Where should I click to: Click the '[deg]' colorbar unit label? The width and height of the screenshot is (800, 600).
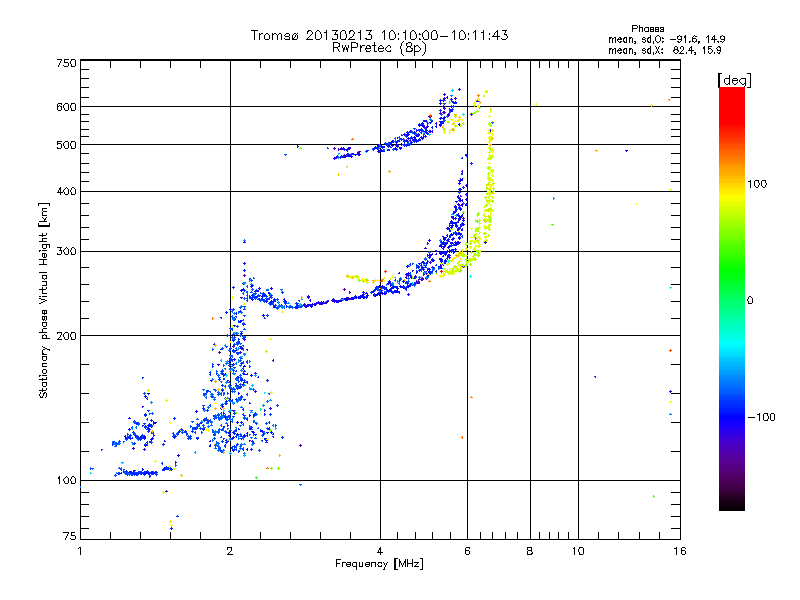[x=734, y=80]
